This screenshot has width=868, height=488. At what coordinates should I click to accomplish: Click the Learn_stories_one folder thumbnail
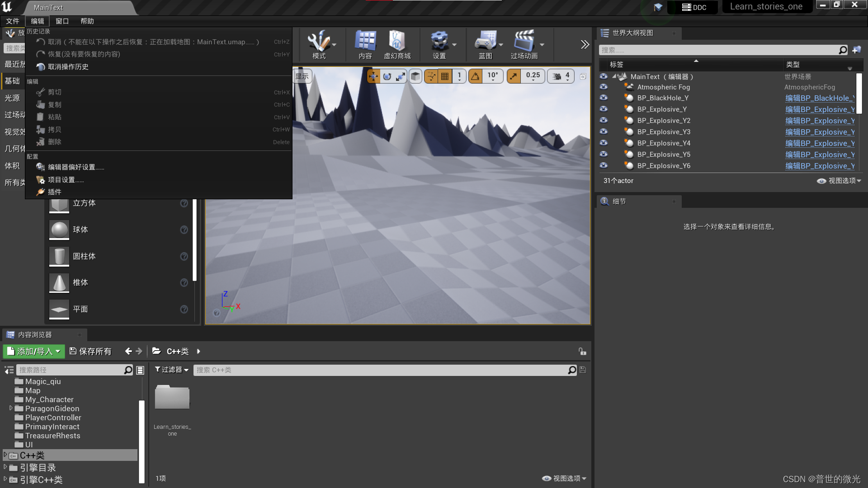172,398
